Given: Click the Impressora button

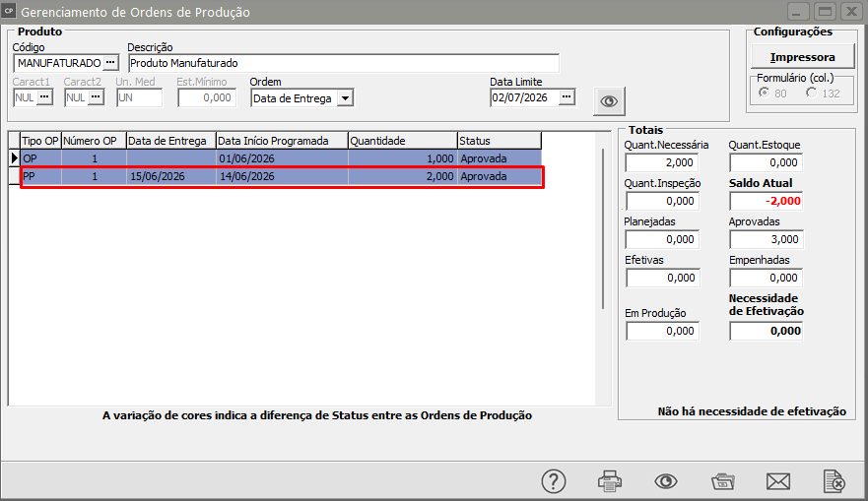Looking at the screenshot, I should pos(802,57).
